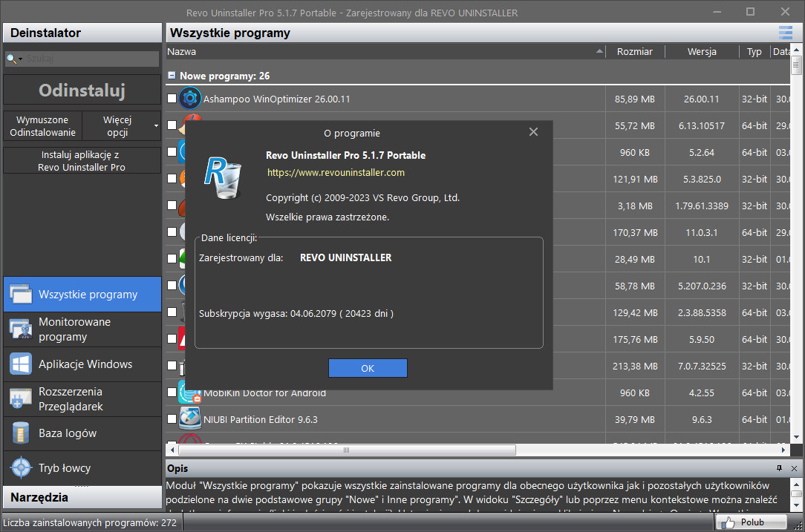The image size is (805, 532).
Task: Click version cell 1.79.61.3389
Action: tap(702, 206)
